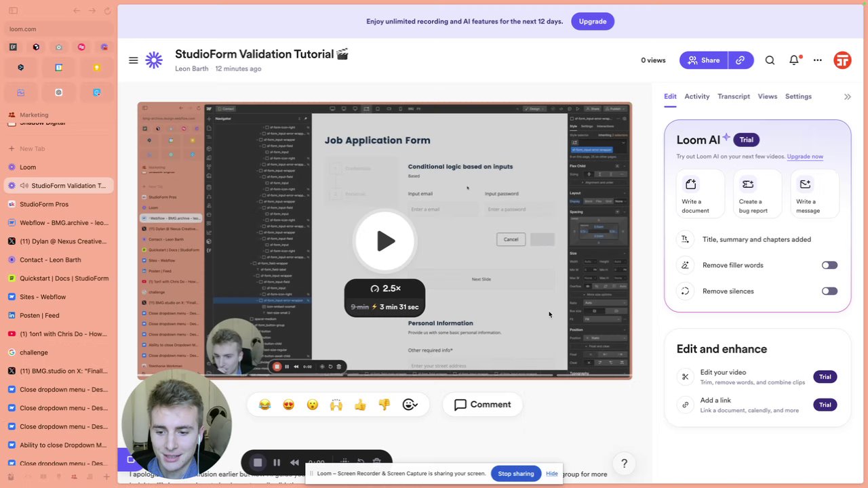Image resolution: width=868 pixels, height=488 pixels.
Task: Open the help question mark button
Action: tap(624, 464)
